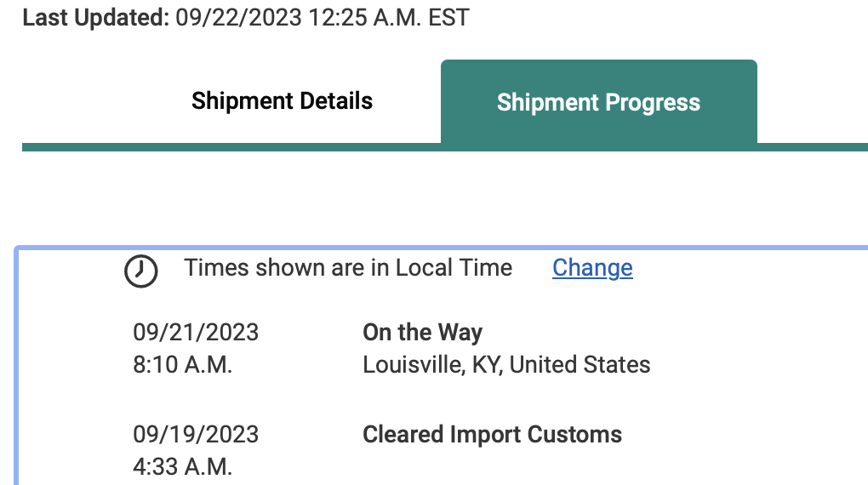Viewport: 868px width, 485px height.
Task: Click the clock icon beside local time
Action: (x=141, y=271)
